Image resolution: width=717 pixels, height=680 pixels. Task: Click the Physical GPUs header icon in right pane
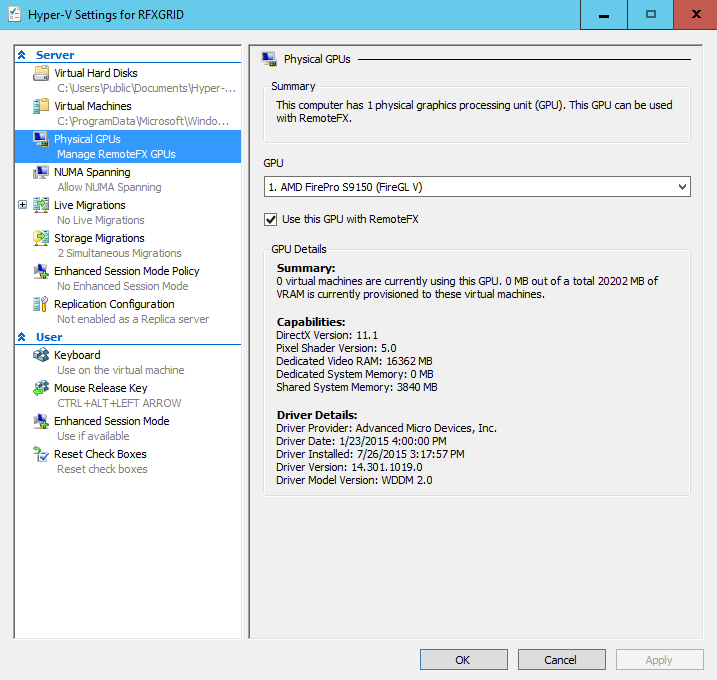coord(269,59)
